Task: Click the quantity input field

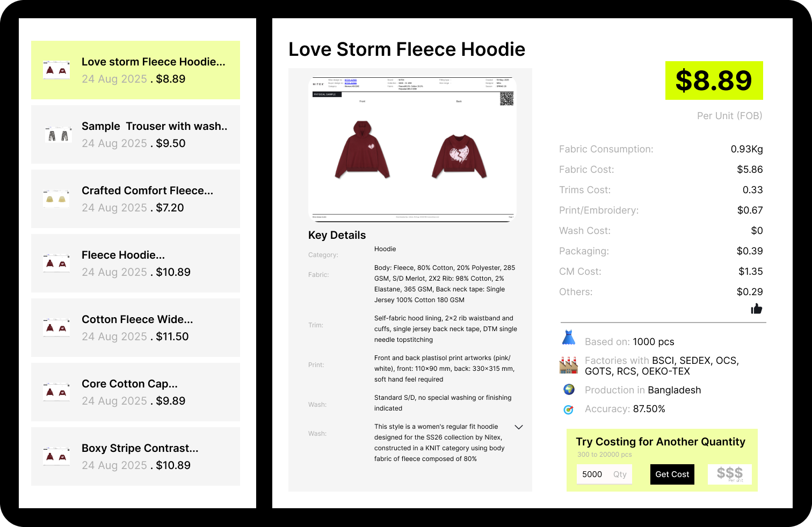Action: [604, 474]
